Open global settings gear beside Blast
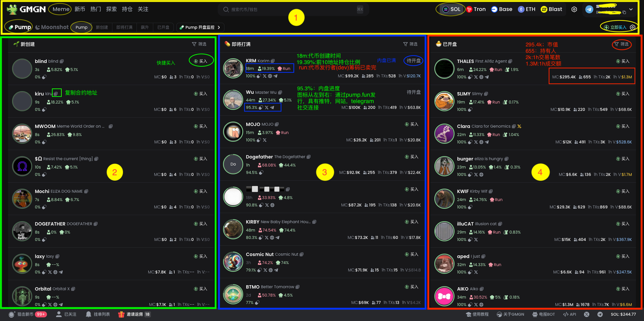Viewport: 644px width, 321px height. [574, 9]
